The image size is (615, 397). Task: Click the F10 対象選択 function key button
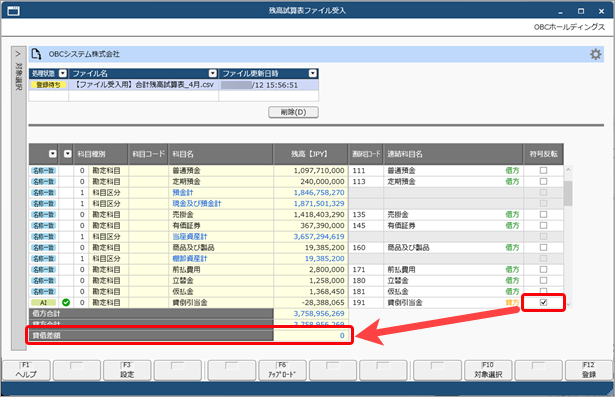[488, 370]
